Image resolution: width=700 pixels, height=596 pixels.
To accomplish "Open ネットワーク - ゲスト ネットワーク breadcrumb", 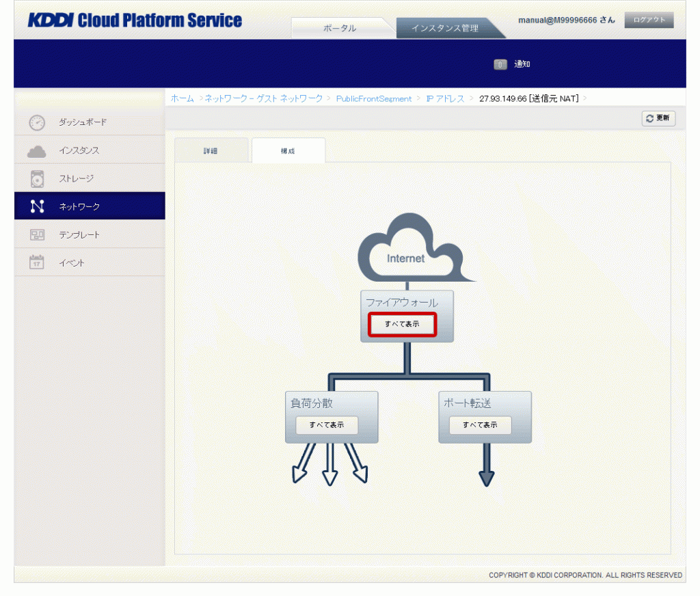I will [x=263, y=98].
